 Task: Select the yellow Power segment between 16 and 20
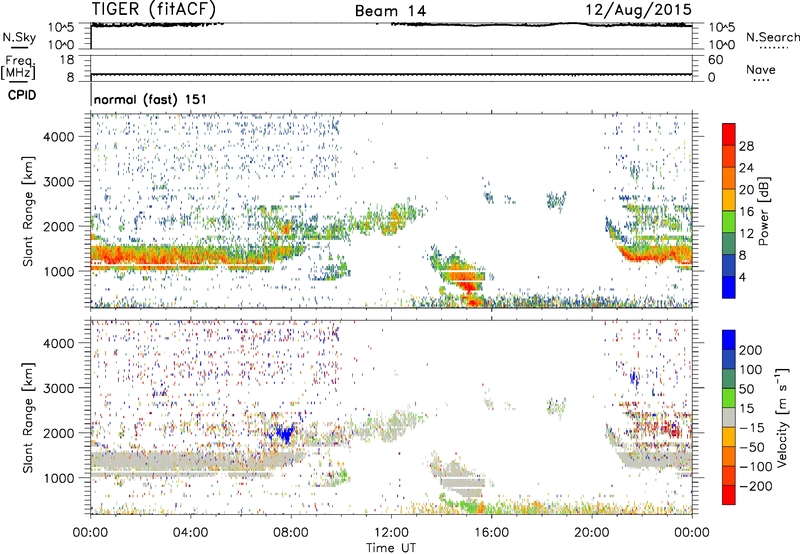729,200
